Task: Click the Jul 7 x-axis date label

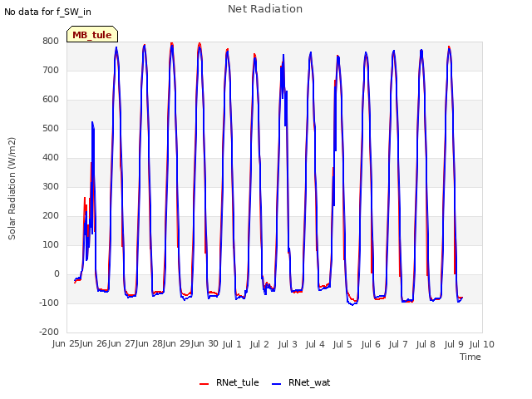Action: click(x=398, y=345)
